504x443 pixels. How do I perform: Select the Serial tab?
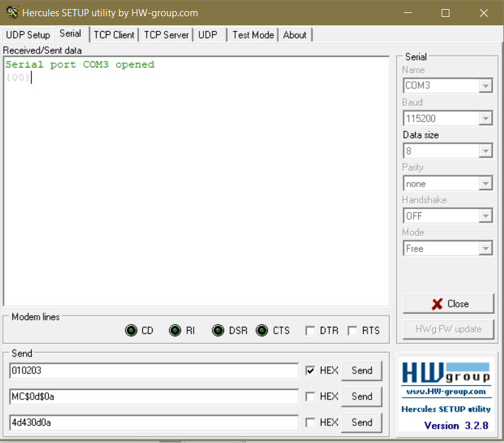click(x=70, y=33)
